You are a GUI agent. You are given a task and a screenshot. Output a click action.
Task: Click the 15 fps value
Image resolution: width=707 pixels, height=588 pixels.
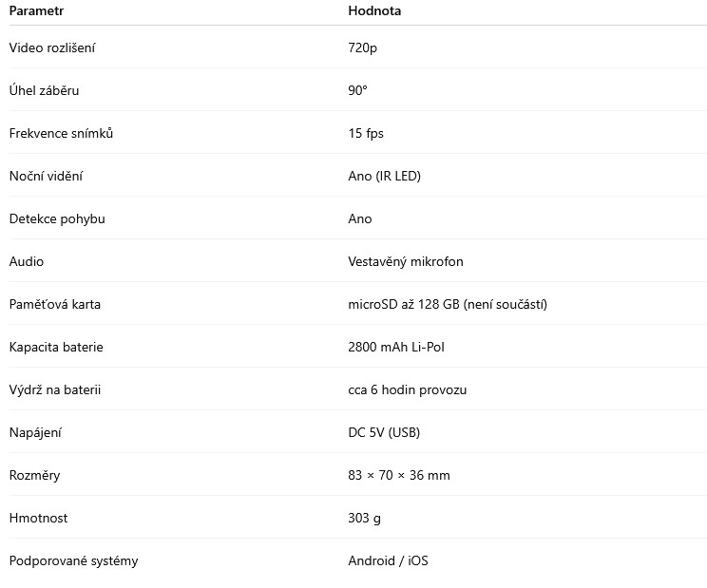366,133
